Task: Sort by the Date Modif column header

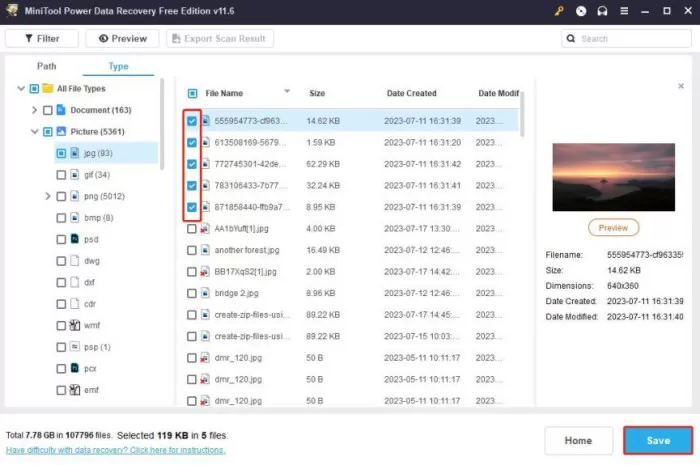Action: click(498, 93)
